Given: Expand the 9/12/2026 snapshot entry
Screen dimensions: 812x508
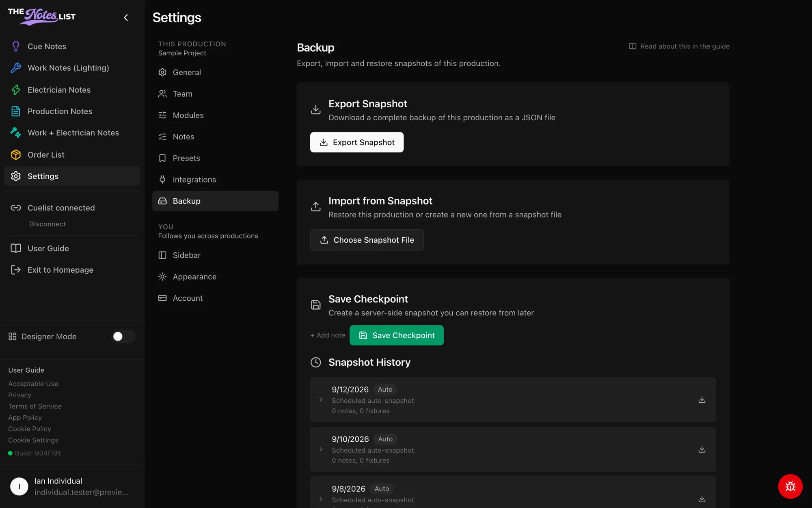Looking at the screenshot, I should pos(321,400).
